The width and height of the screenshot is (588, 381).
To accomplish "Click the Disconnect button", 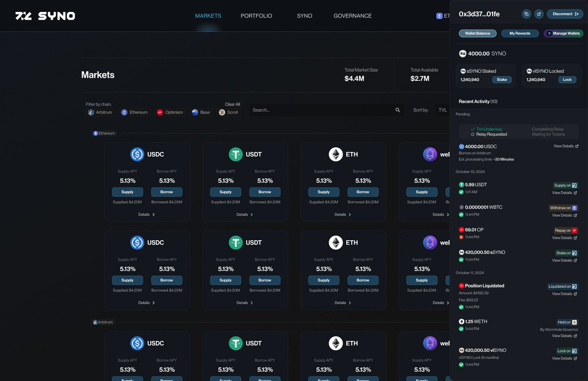I will click(x=565, y=14).
